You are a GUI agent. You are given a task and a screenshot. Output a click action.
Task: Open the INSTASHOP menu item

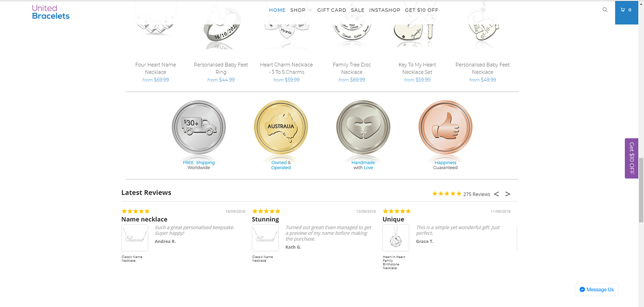[x=385, y=10]
